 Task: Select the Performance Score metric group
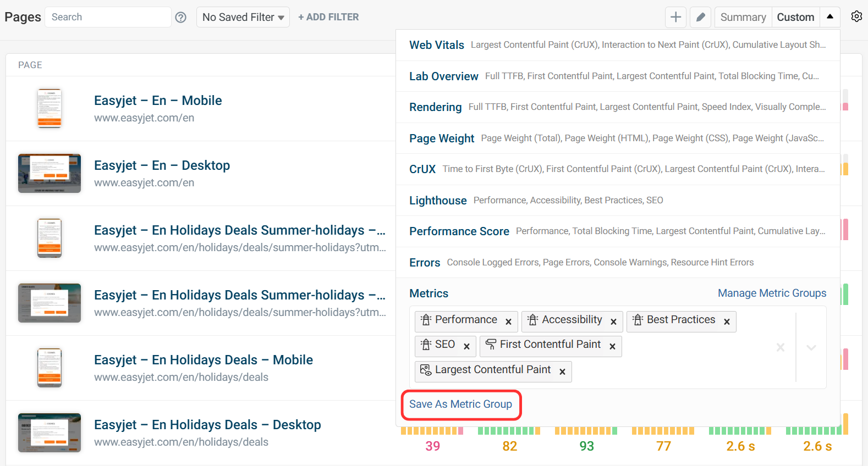(618, 231)
